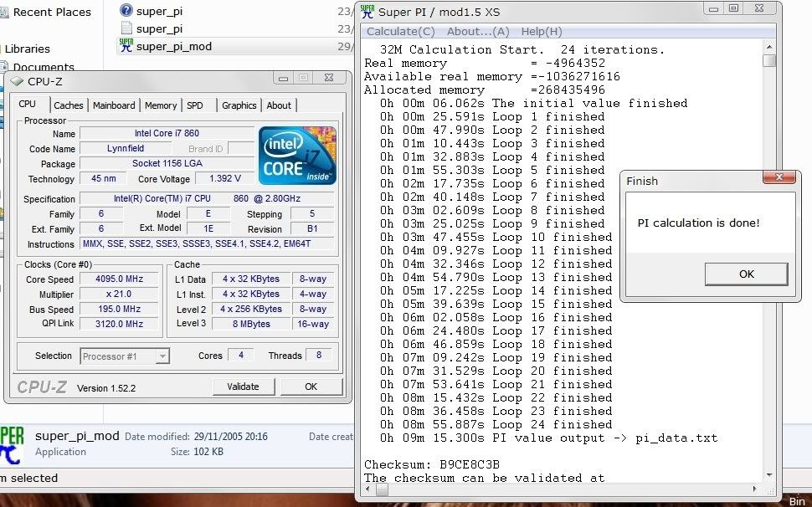Screen dimensions: 812x507
Task: Open Libraries in Explorer sidebar
Action: point(28,49)
